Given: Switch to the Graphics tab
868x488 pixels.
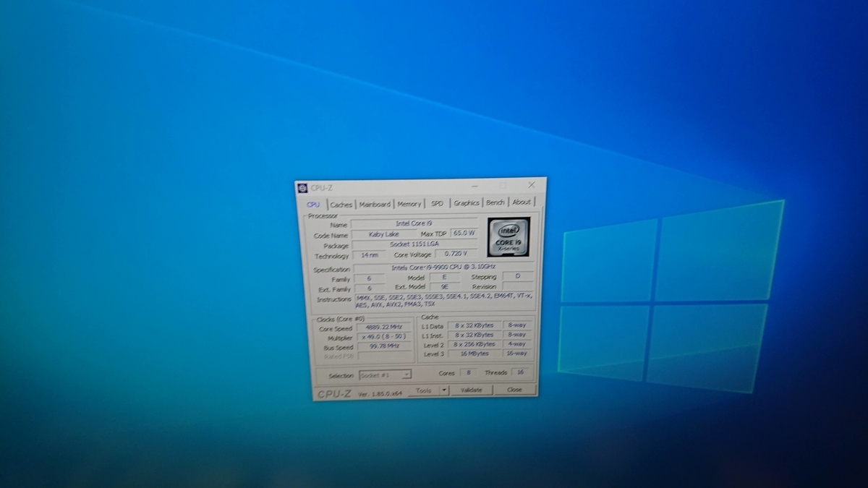Looking at the screenshot, I should click(x=467, y=203).
